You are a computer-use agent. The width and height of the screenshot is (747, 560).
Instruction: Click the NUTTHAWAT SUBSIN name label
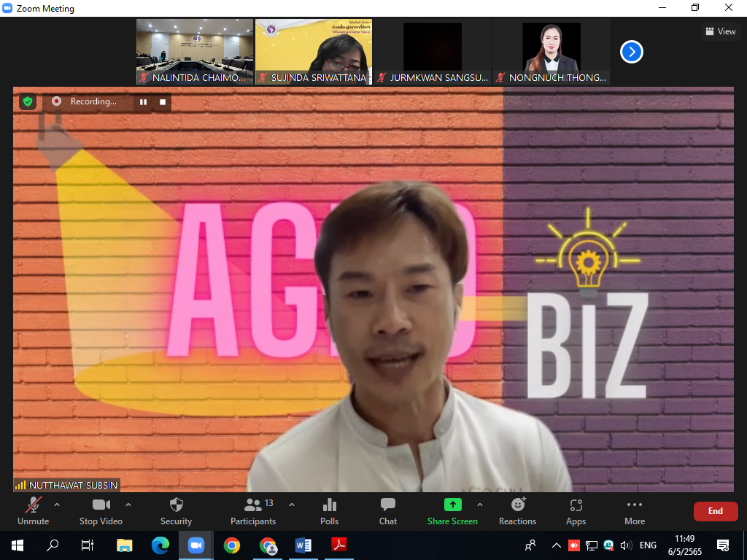tap(73, 485)
